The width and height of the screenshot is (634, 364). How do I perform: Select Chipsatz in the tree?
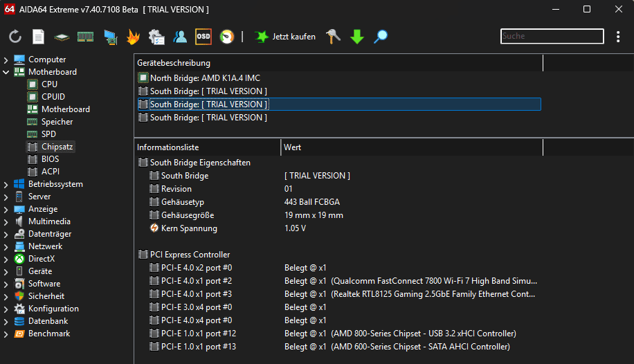coord(57,147)
